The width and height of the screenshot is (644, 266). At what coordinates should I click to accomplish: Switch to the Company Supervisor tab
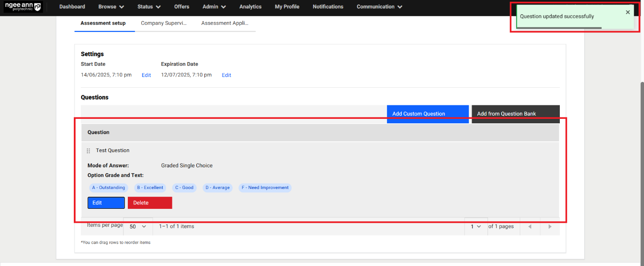point(163,23)
